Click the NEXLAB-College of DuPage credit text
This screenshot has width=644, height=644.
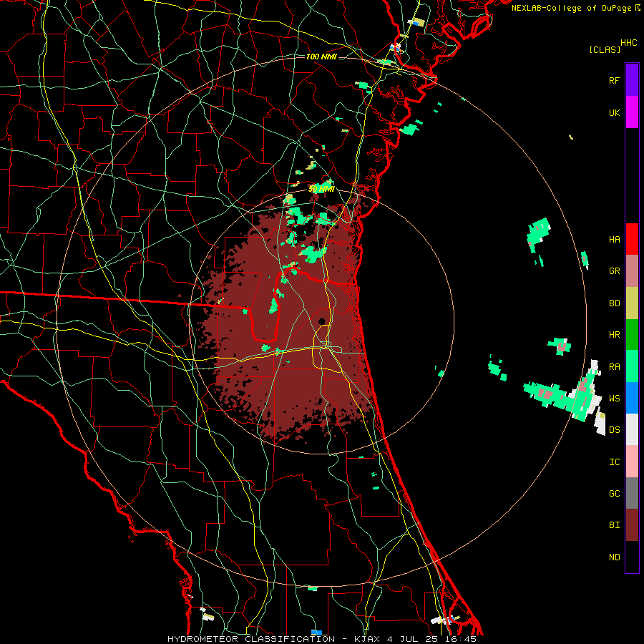pyautogui.click(x=572, y=8)
